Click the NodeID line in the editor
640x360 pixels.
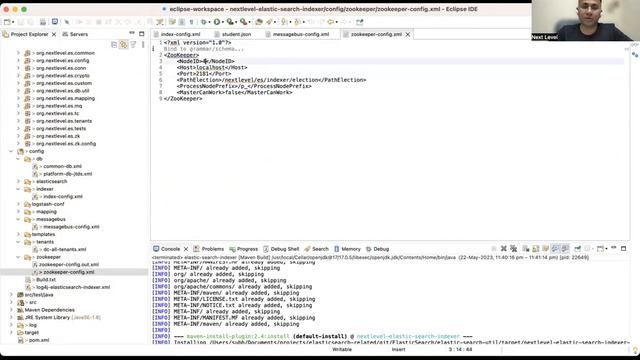(x=206, y=61)
